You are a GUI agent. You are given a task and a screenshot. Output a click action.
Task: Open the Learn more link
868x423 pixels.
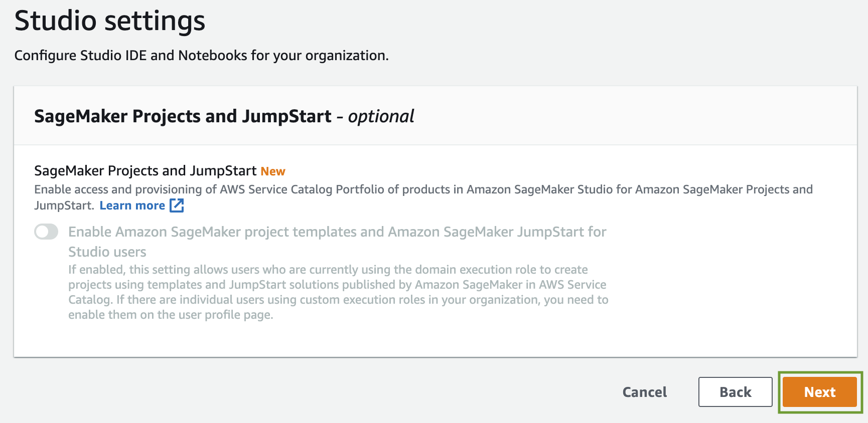[132, 205]
